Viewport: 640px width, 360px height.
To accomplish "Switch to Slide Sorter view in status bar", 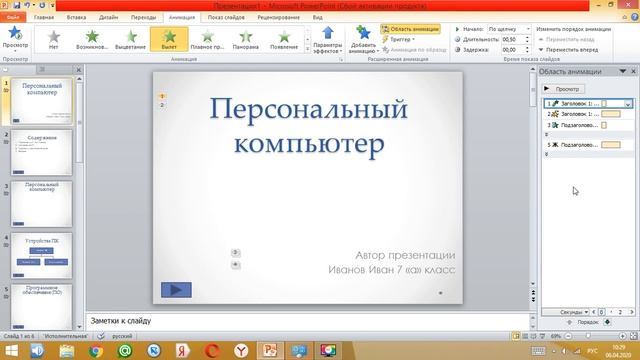I will tap(525, 336).
